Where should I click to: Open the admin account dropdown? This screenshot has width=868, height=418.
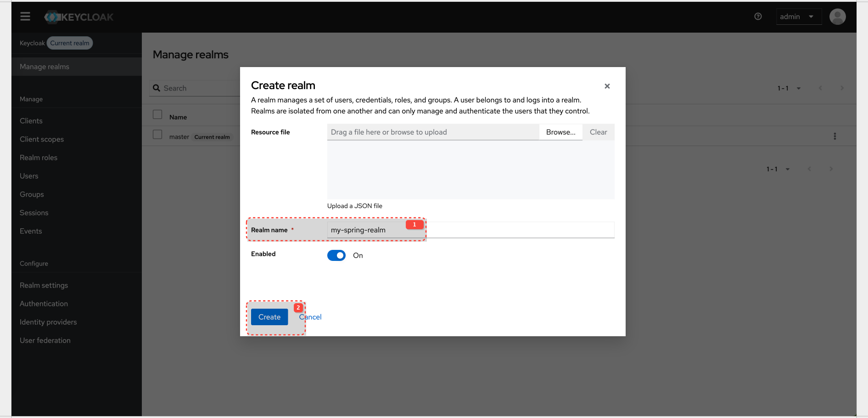pyautogui.click(x=799, y=16)
